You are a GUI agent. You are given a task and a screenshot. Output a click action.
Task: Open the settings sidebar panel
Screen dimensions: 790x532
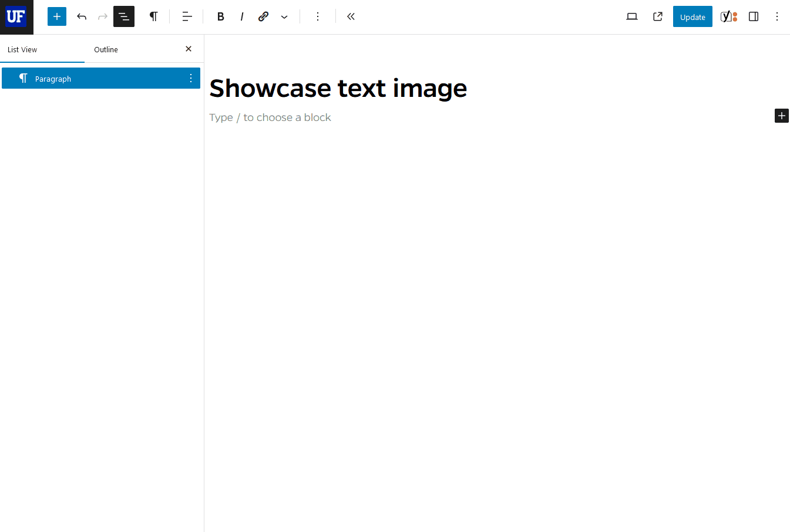pyautogui.click(x=754, y=16)
